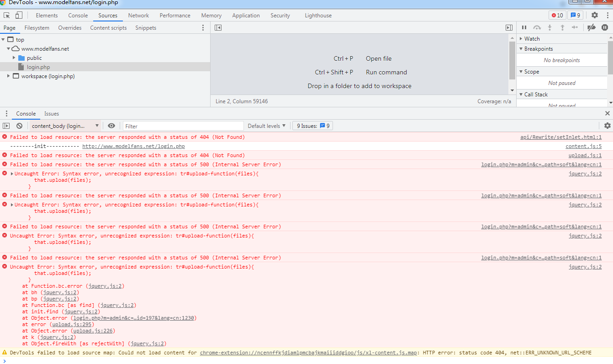Toggle deactivate breakpoints icon
Screen dimensions: 613x364
[592, 27]
